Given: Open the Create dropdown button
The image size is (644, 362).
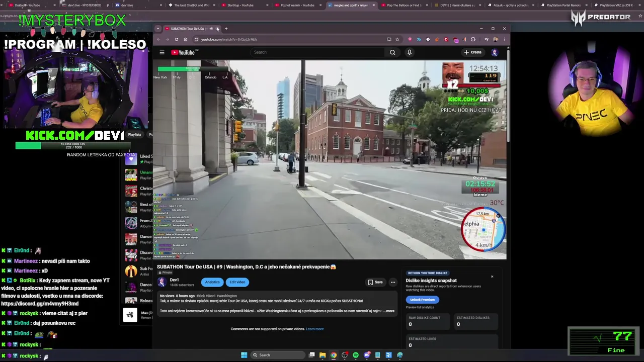Looking at the screenshot, I should [x=473, y=52].
